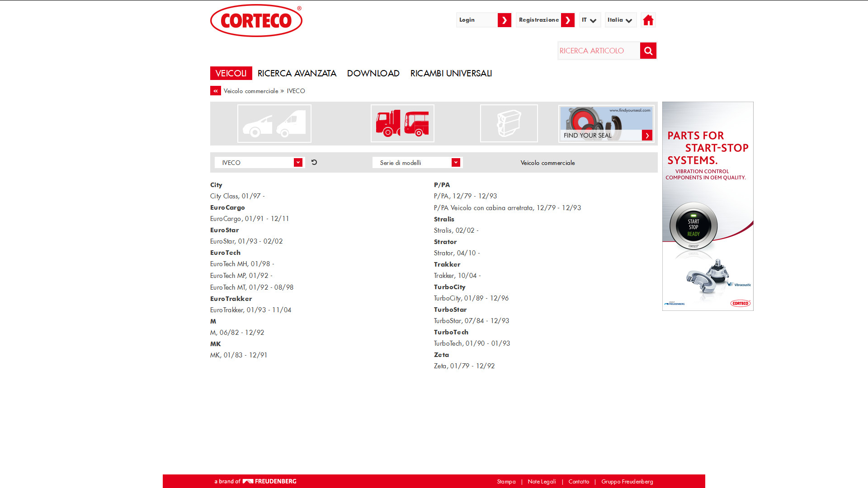Click IVECO in the breadcrumb
868x488 pixels.
coord(296,91)
